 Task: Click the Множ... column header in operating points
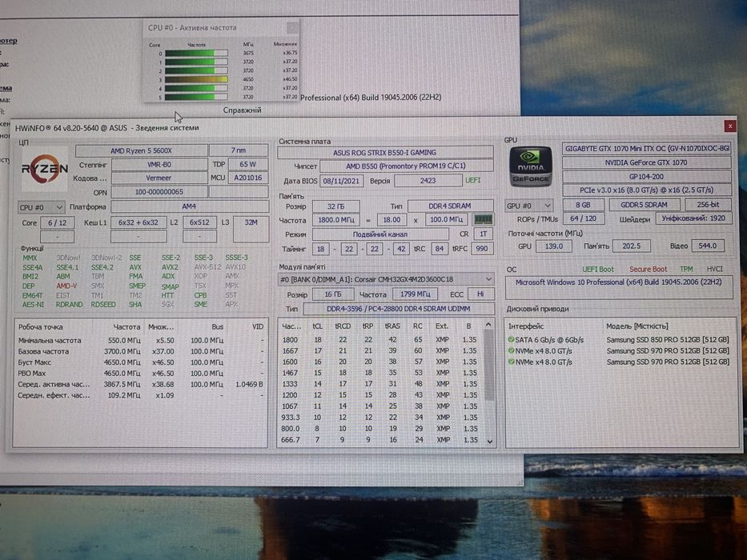161,327
